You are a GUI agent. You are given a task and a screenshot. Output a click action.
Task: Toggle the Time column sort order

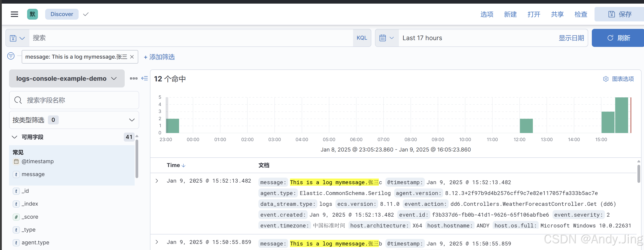click(184, 165)
